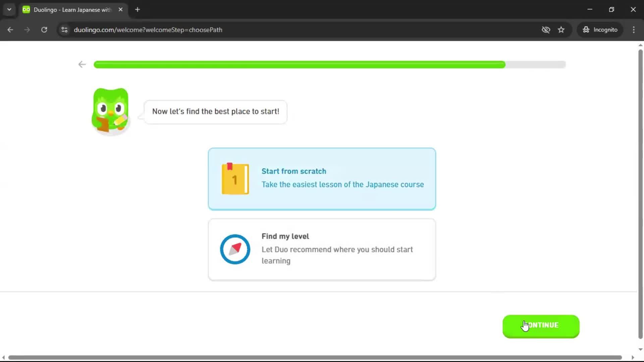Select the Find my level option
Image resolution: width=644 pixels, height=362 pixels.
321,249
